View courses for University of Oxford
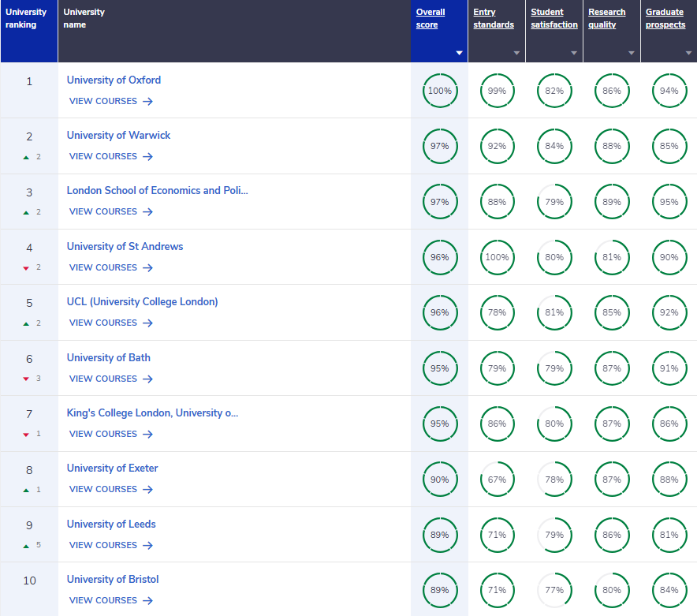 coord(111,102)
